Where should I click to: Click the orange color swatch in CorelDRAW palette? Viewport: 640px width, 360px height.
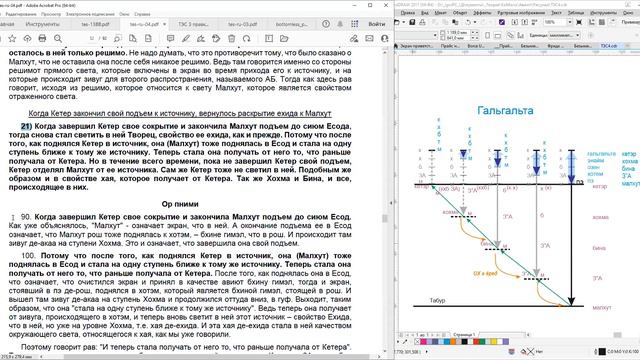[x=453, y=342]
